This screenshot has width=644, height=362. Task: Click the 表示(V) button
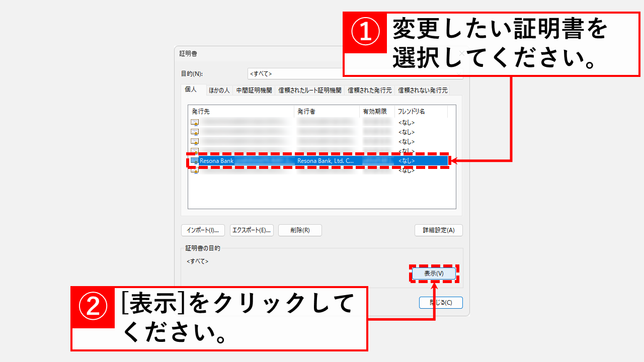click(434, 274)
